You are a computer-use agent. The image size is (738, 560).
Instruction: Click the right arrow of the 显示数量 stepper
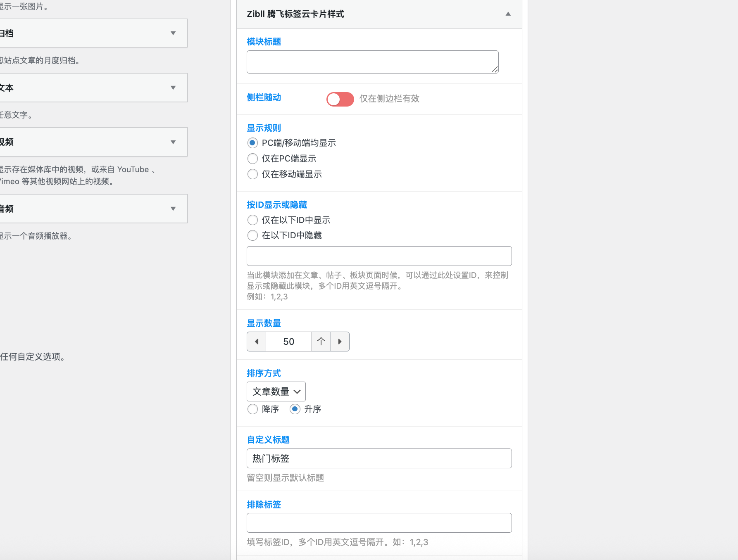[x=340, y=342]
